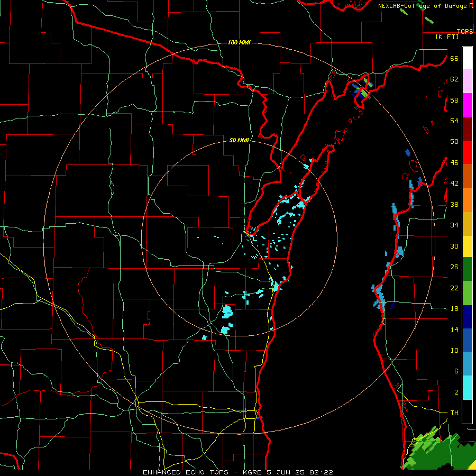Click the "NEXLAB-College of DuPage" header text
The height and width of the screenshot is (476, 476).
[423, 6]
